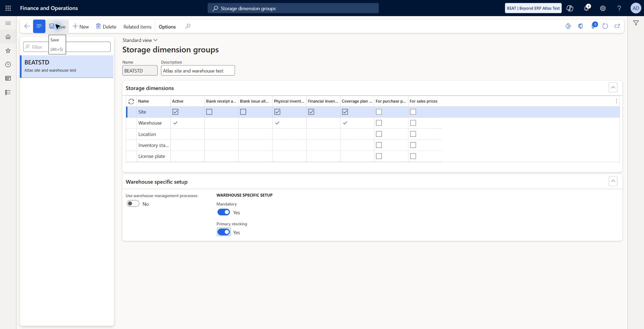The image size is (644, 329).
Task: Click the BEAT company picker button
Action: click(x=533, y=8)
